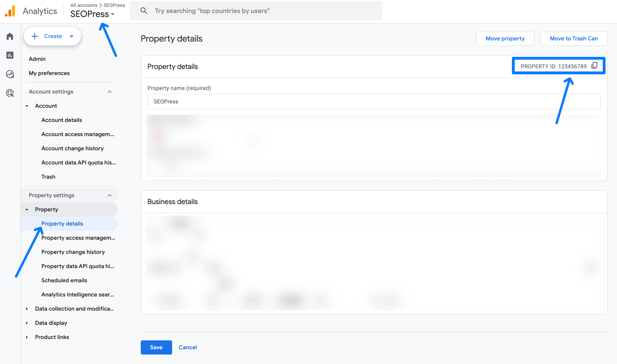Collapse the Property settings section
This screenshot has height=364, width=617.
(x=110, y=196)
